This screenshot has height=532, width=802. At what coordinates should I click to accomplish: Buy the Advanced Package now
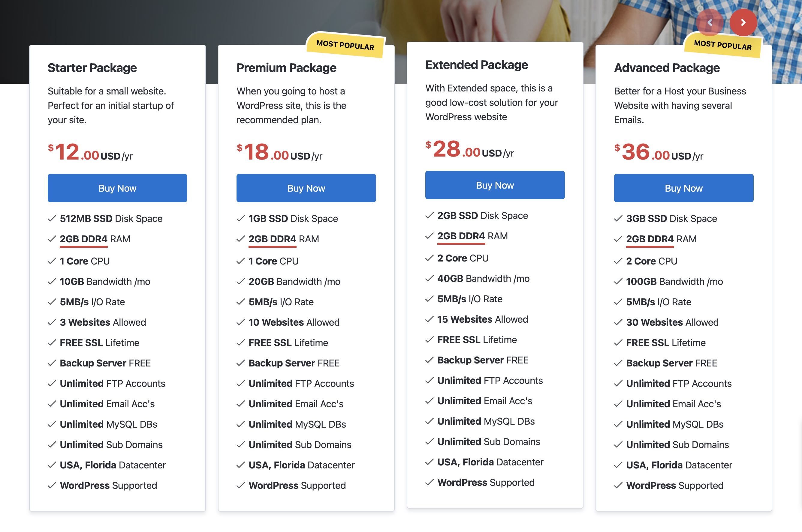(683, 188)
